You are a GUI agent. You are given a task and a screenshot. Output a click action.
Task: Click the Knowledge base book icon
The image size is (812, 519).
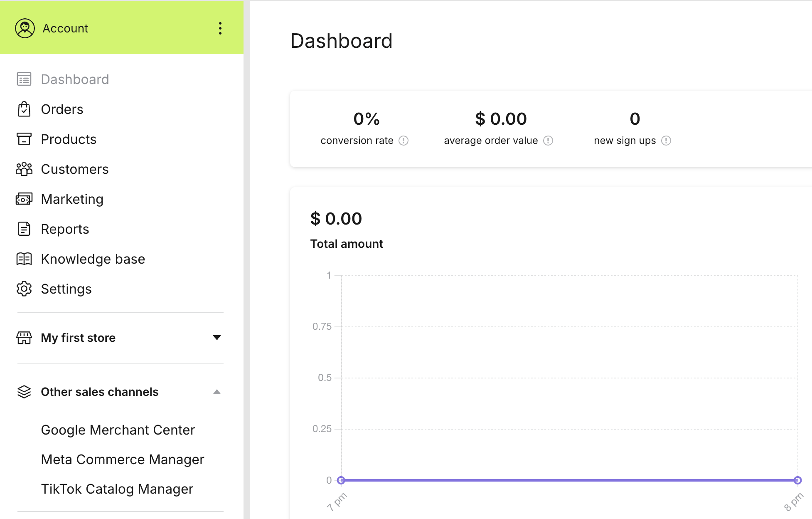tap(24, 259)
